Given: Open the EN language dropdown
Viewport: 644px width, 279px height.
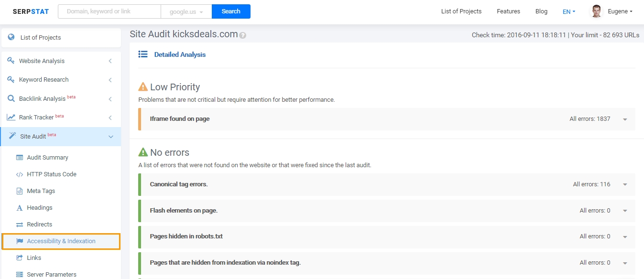Looking at the screenshot, I should [x=569, y=11].
